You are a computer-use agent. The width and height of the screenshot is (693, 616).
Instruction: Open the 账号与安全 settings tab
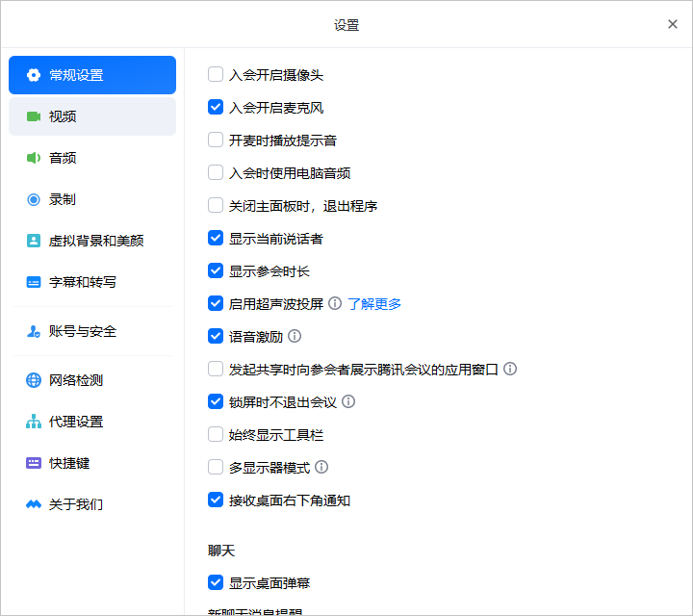point(83,331)
